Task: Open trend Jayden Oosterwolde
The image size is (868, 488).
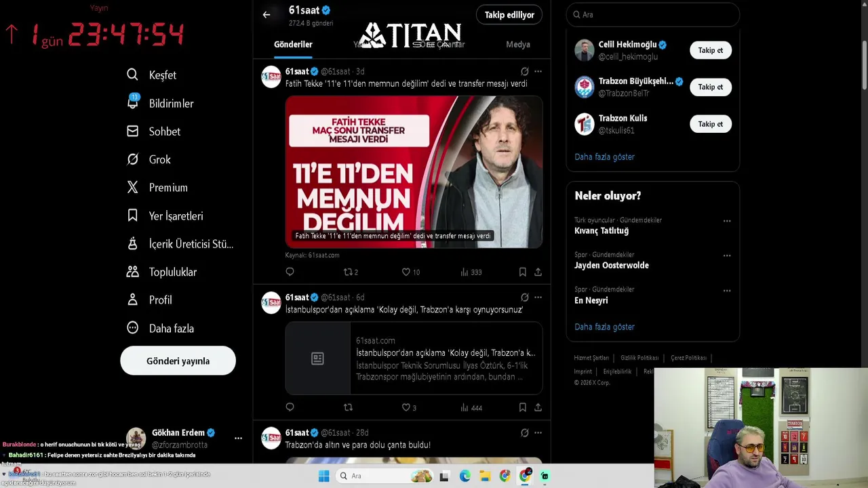Action: pyautogui.click(x=612, y=266)
